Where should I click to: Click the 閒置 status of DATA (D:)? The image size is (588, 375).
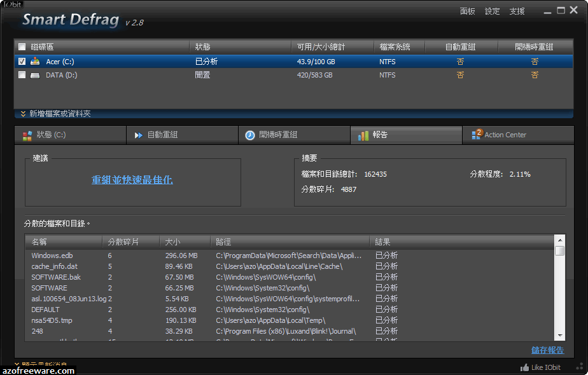[202, 75]
